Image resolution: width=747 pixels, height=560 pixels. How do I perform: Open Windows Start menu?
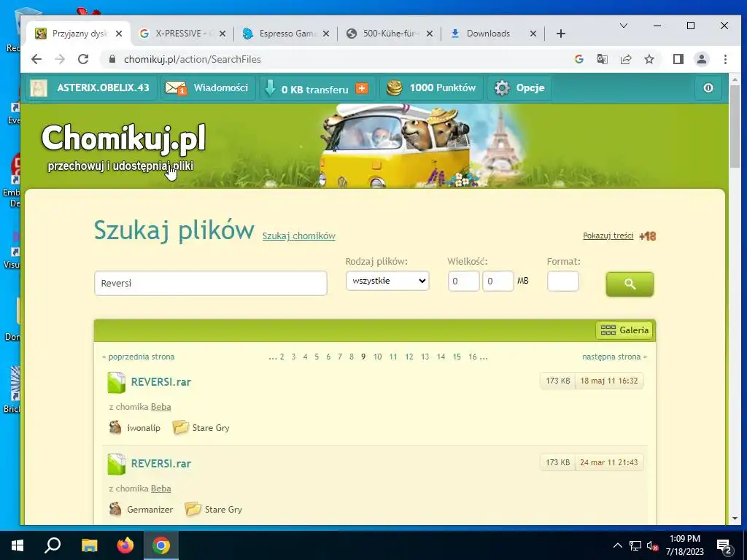[x=18, y=545]
